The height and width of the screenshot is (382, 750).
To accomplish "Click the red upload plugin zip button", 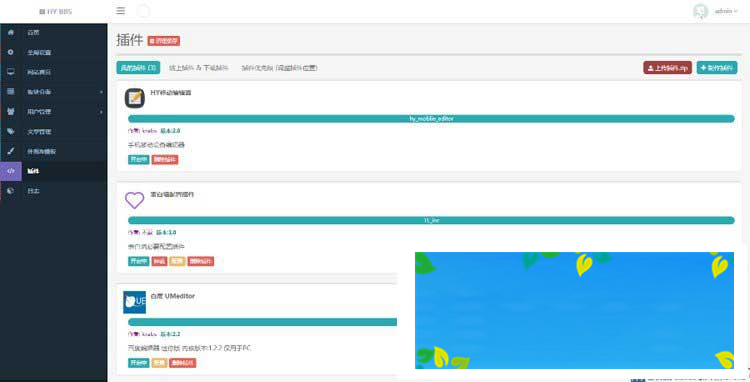I will point(667,68).
